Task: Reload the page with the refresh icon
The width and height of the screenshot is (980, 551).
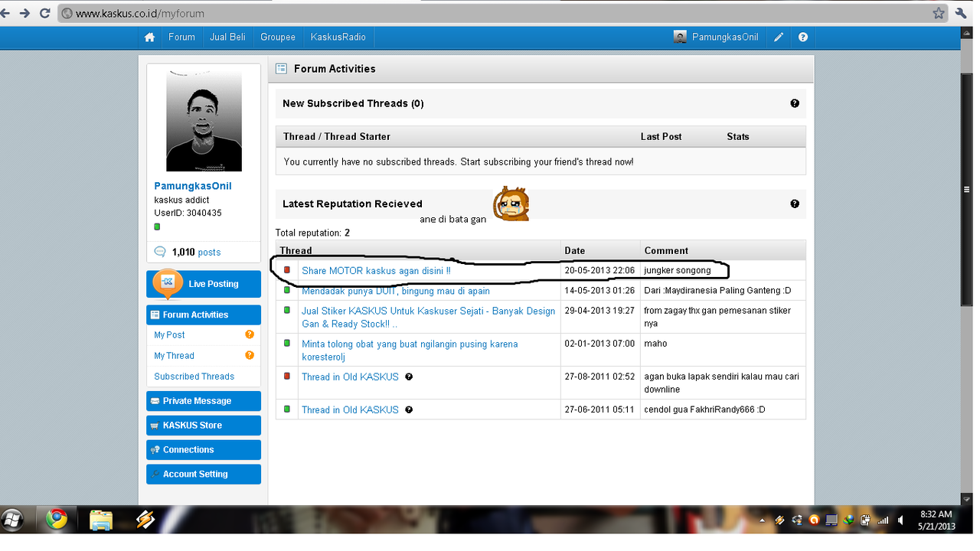Action: coord(44,13)
